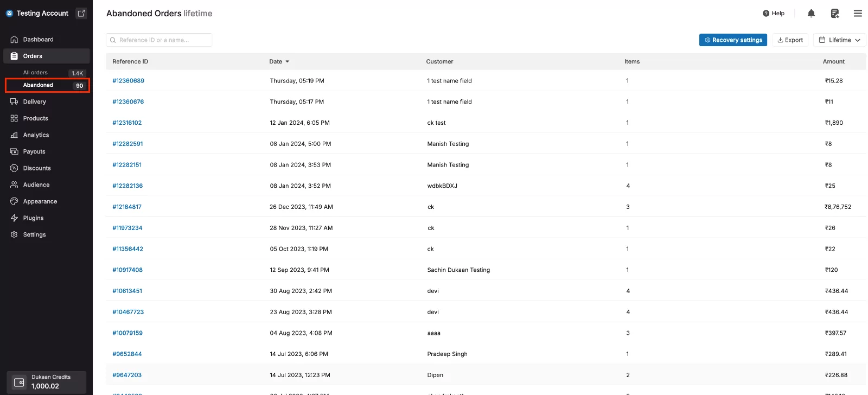Click the Analytics chart icon
Viewport: 868px width, 395px height.
(14, 135)
